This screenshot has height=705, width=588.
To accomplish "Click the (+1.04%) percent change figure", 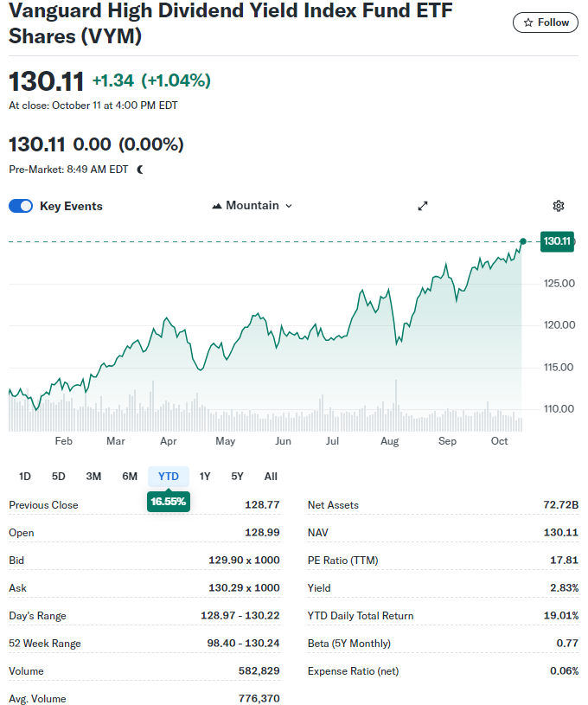I will coord(176,81).
